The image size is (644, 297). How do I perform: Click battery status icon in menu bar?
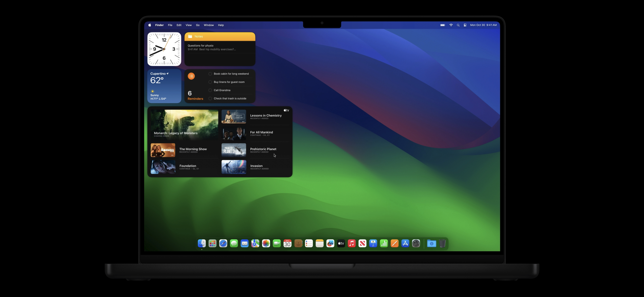click(443, 25)
